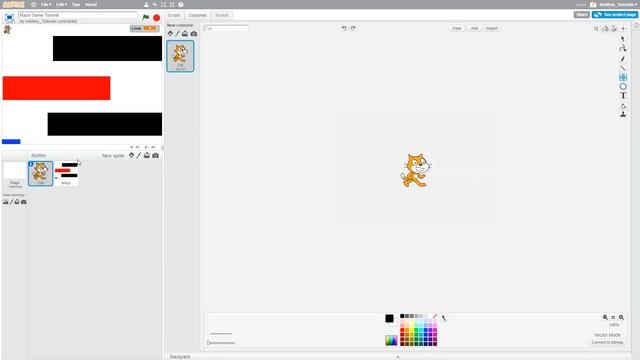Image resolution: width=640 pixels, height=360 pixels.
Task: Click the red stop button
Action: [x=156, y=18]
